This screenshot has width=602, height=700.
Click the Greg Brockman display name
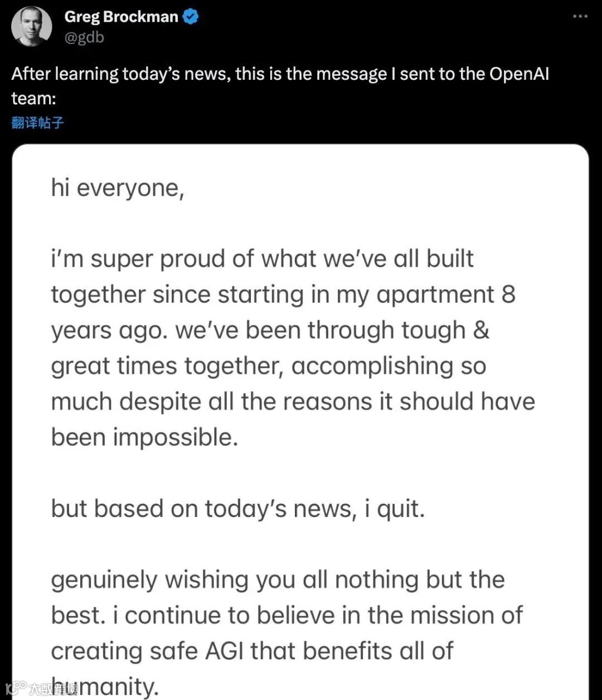(x=121, y=17)
